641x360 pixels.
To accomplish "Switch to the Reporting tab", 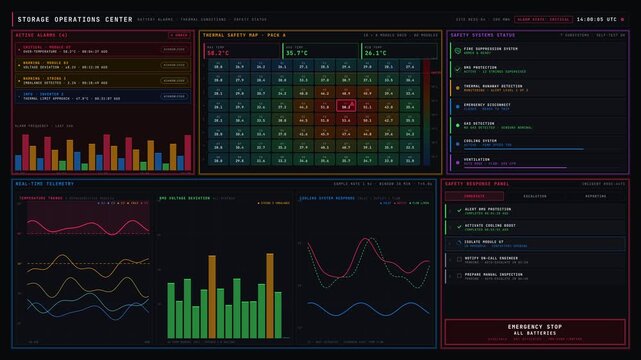I will (x=596, y=196).
